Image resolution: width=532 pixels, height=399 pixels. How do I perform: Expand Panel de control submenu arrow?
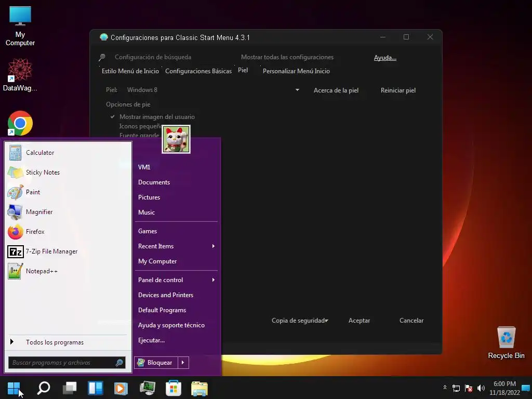pyautogui.click(x=214, y=280)
